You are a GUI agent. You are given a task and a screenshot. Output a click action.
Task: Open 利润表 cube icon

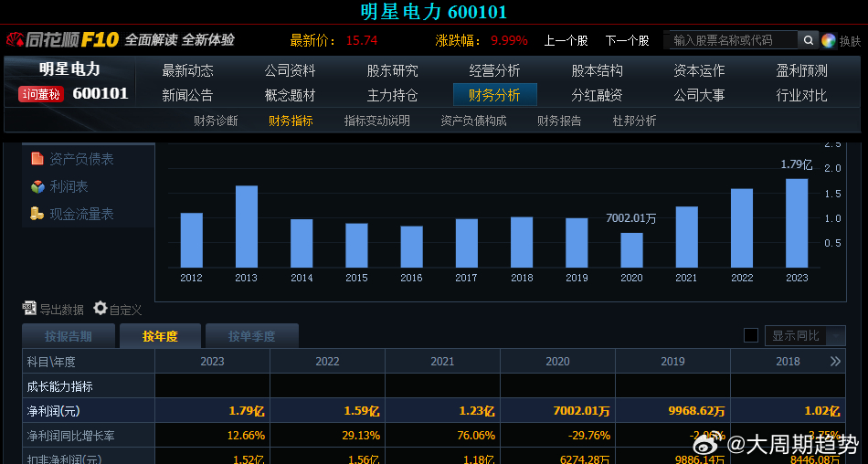37,186
